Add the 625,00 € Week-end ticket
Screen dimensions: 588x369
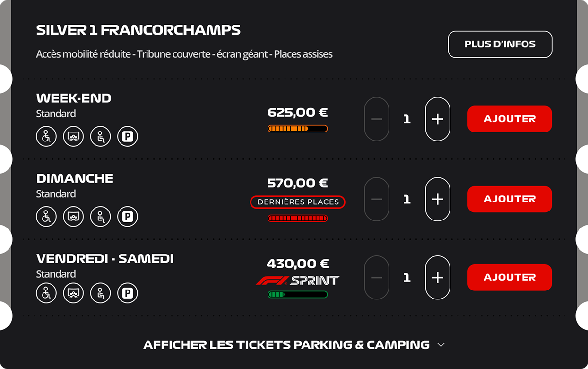pyautogui.click(x=510, y=119)
